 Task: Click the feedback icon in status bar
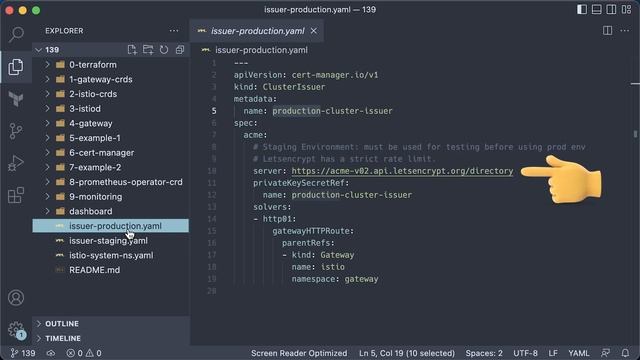coord(605,353)
